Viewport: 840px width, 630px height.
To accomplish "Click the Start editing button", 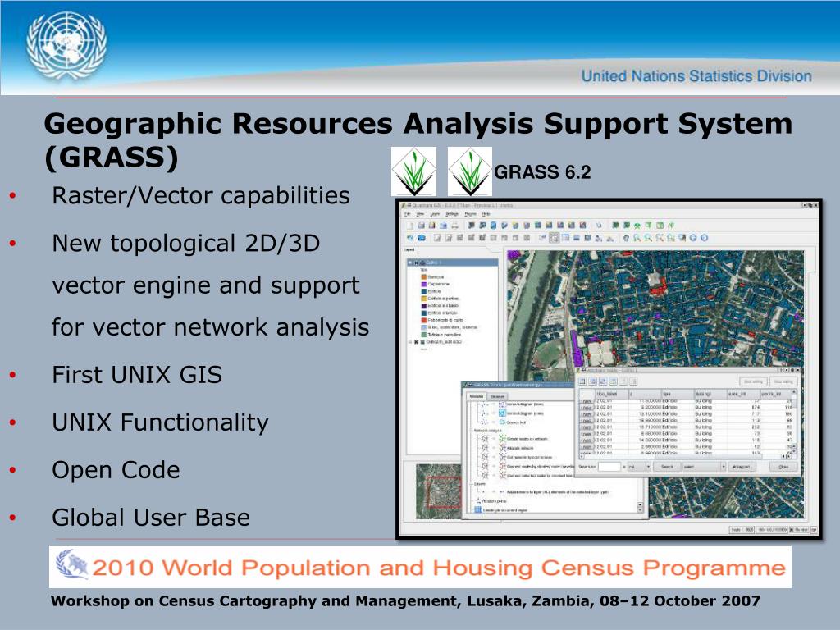I will [753, 381].
